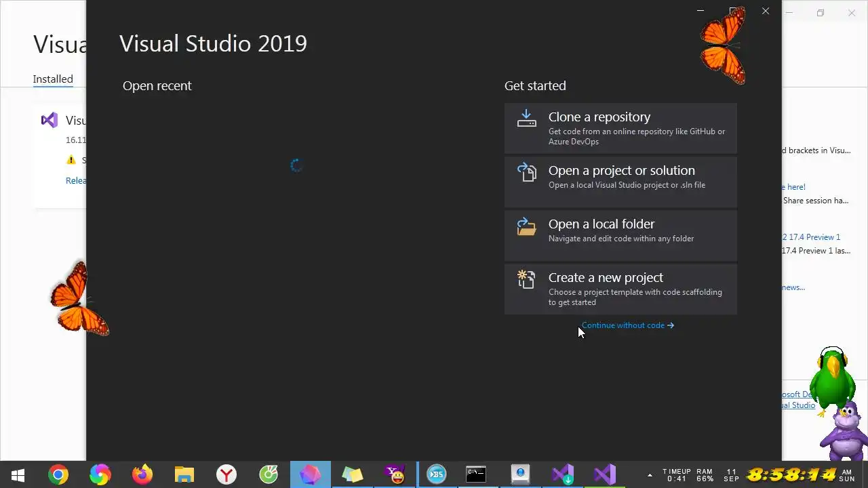Screen dimensions: 868x488
Task: Switch to Installed tab in Installer window
Action: click(53, 79)
